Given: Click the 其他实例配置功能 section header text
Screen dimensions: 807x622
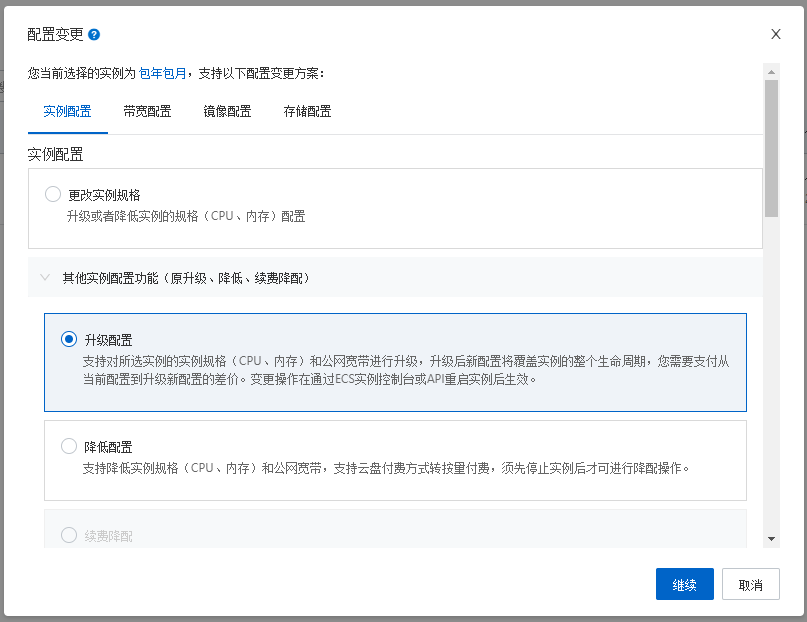Looking at the screenshot, I should [x=186, y=278].
